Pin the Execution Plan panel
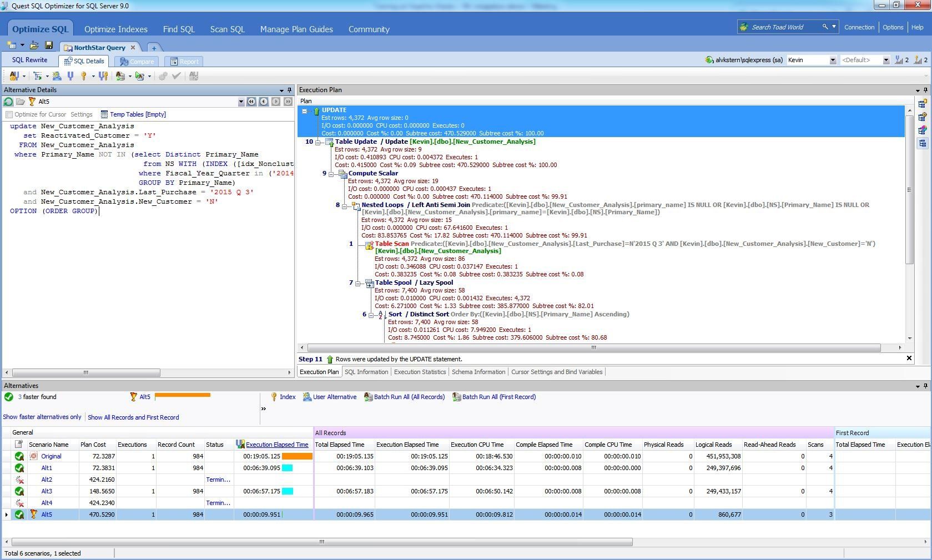The height and width of the screenshot is (560, 932). point(925,90)
